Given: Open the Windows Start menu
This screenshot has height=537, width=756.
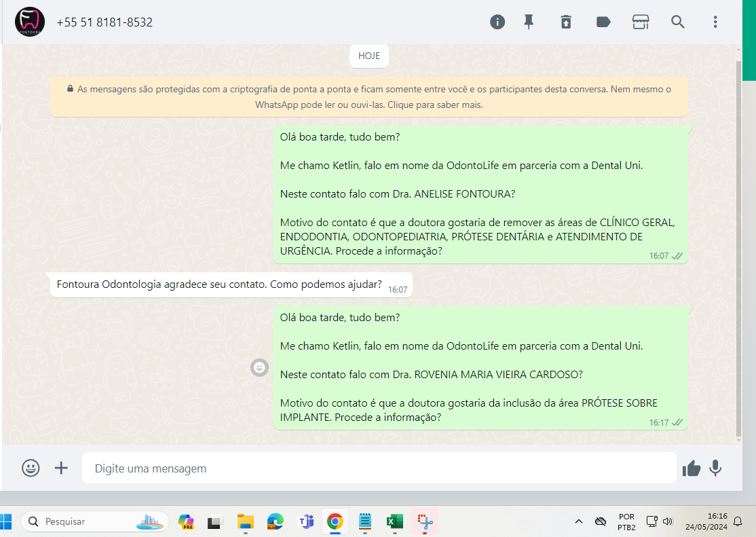Looking at the screenshot, I should (5, 521).
